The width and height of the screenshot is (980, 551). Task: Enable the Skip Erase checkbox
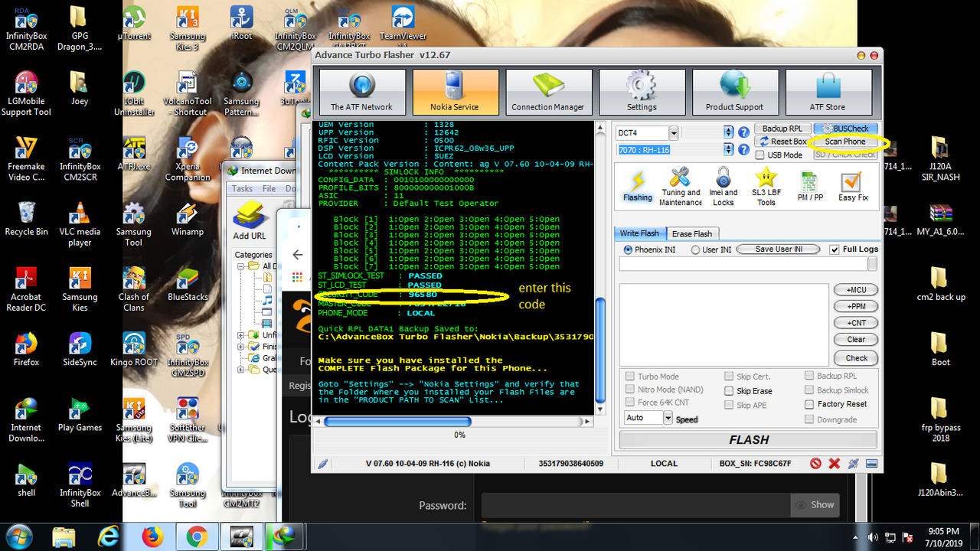[729, 390]
